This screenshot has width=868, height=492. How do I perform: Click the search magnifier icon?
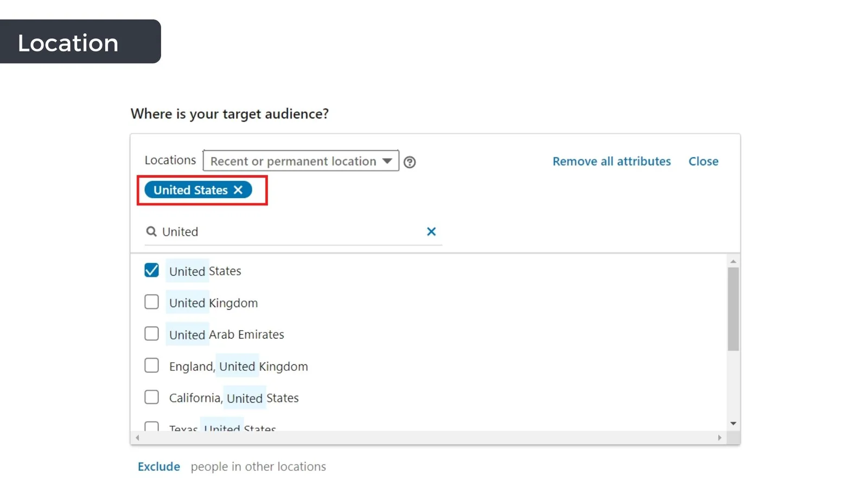coord(151,232)
